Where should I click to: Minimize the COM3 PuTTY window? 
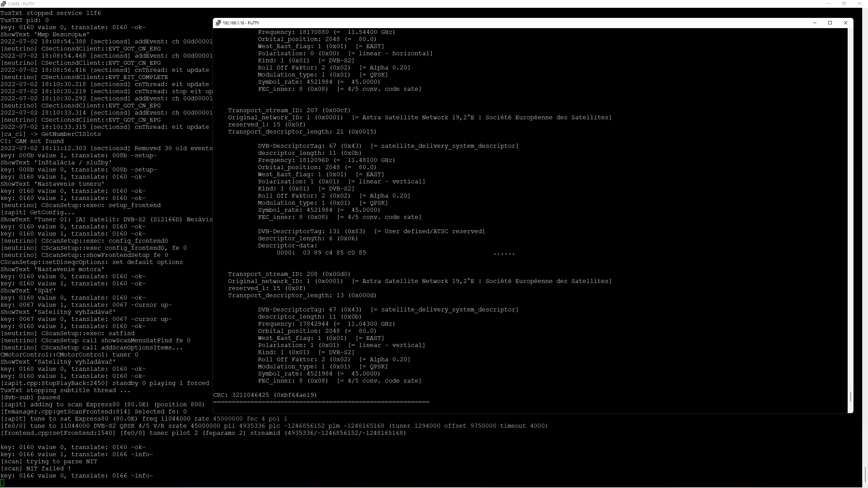tap(828, 4)
